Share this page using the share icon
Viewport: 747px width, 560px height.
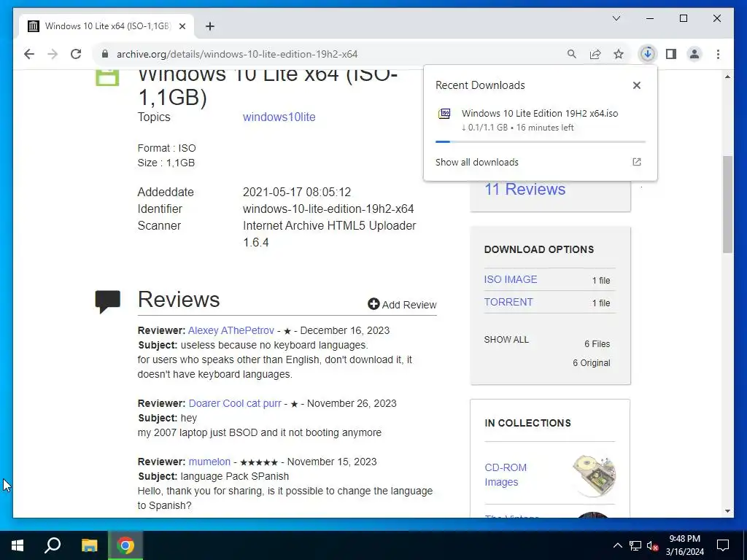(x=595, y=54)
